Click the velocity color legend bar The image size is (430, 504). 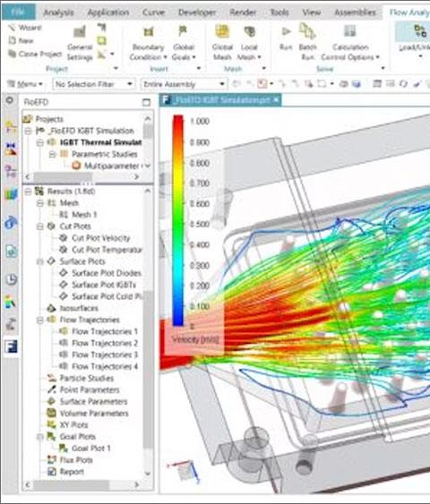click(178, 220)
